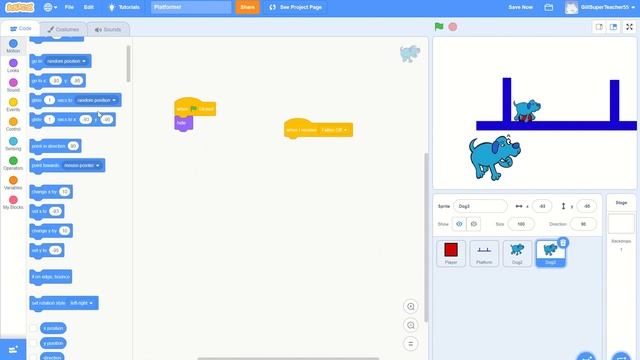Screen dimensions: 640x360
Task: Click the sprite x coordinate field
Action: [542, 206]
